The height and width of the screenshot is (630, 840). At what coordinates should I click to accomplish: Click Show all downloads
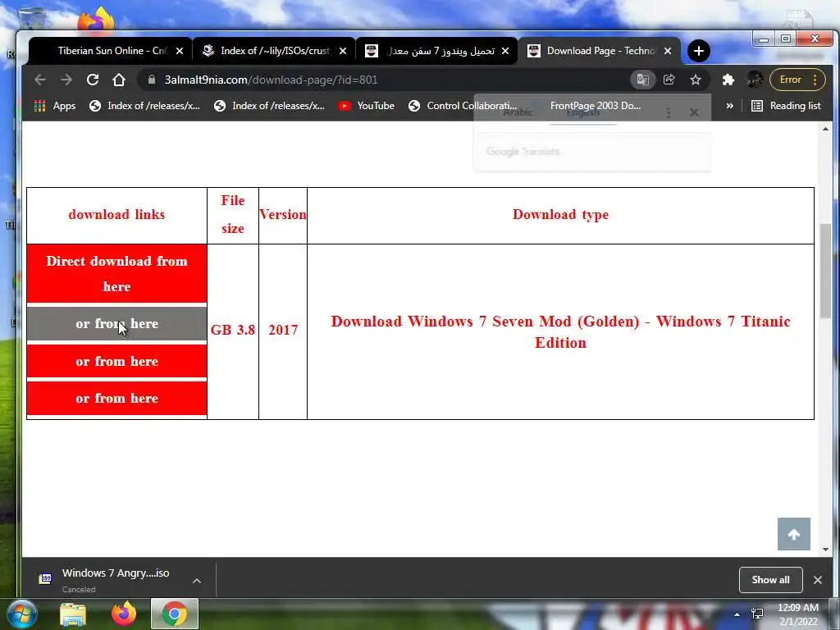pos(770,580)
